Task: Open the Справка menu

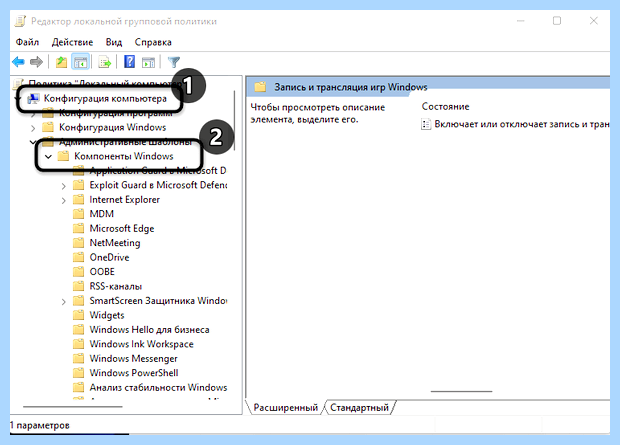Action: [x=153, y=42]
